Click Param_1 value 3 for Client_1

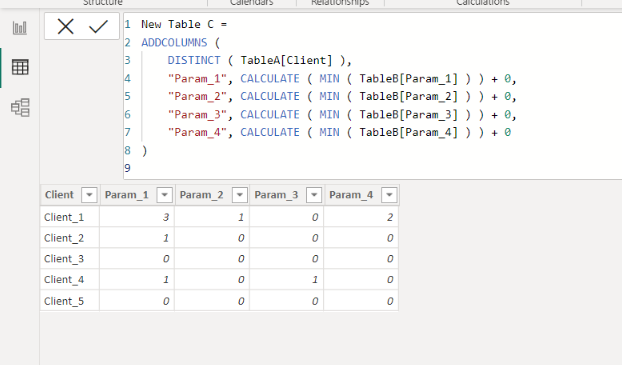point(137,217)
